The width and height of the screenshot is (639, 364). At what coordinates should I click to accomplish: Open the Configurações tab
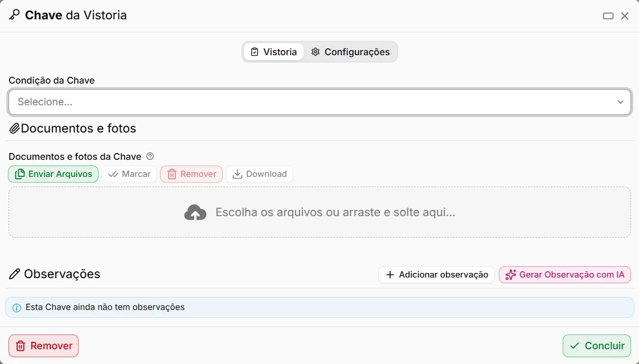point(350,52)
